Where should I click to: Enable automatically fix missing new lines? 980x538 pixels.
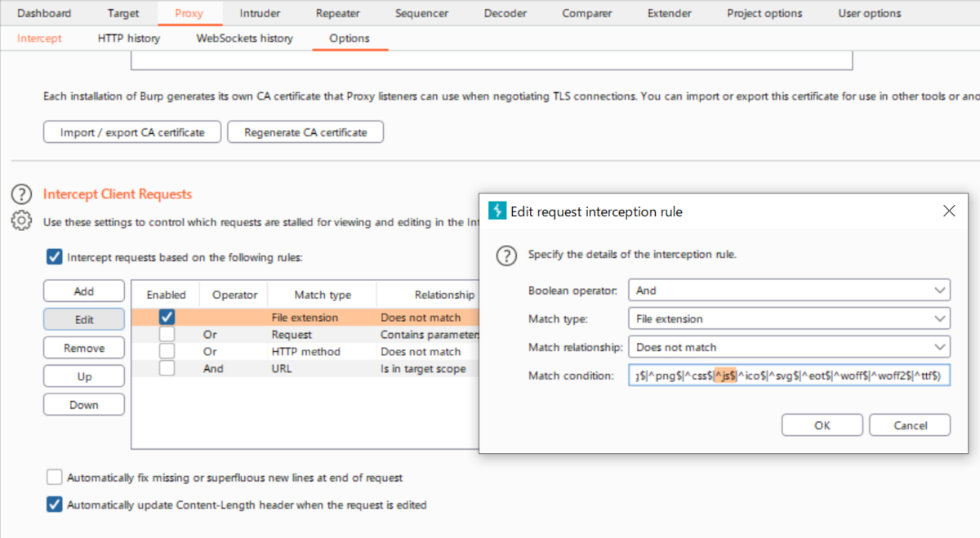coord(55,477)
